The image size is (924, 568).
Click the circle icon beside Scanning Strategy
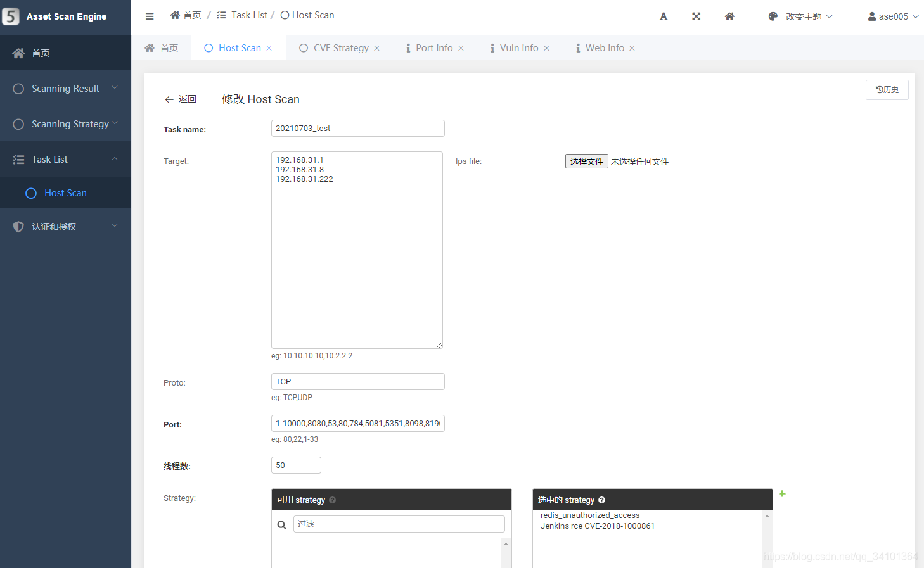[18, 124]
